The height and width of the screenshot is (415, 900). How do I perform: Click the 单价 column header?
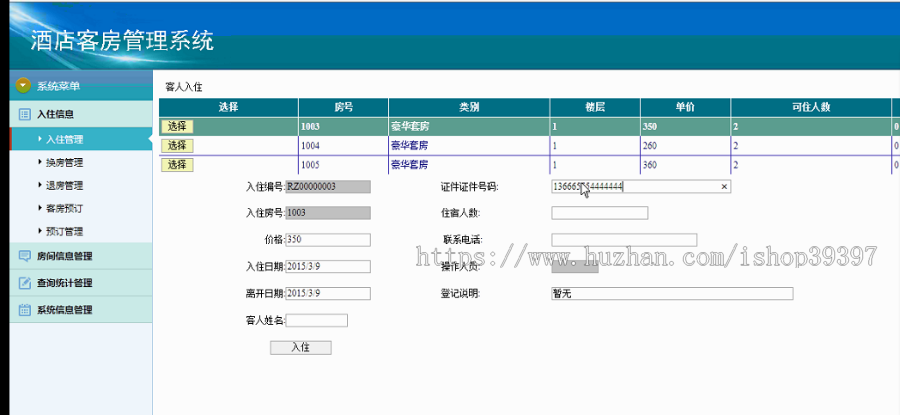click(x=685, y=107)
